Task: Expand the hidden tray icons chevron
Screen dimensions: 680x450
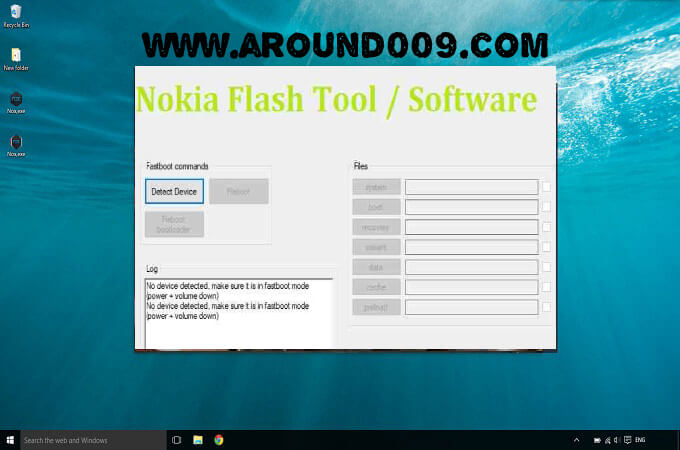Action: (x=576, y=440)
